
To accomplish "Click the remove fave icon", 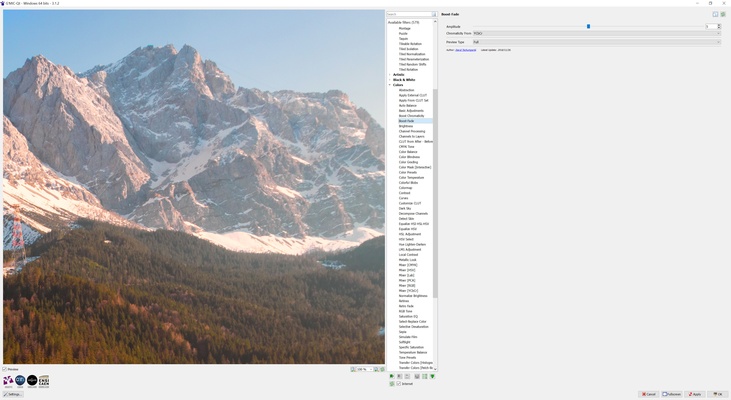I will (x=400, y=376).
